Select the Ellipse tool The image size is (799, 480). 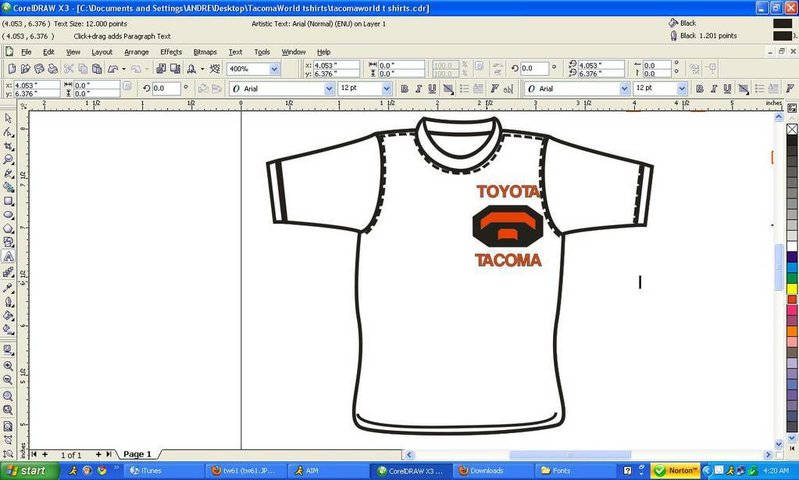tap(8, 215)
